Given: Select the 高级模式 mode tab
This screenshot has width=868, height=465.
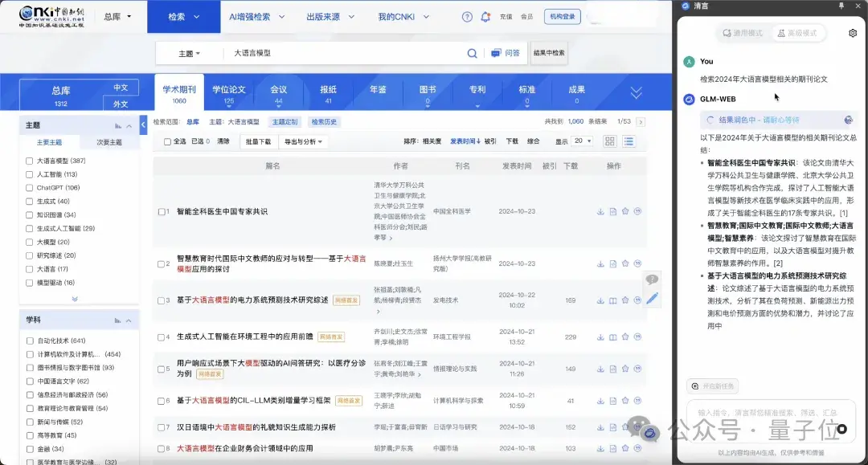Looking at the screenshot, I should click(797, 33).
